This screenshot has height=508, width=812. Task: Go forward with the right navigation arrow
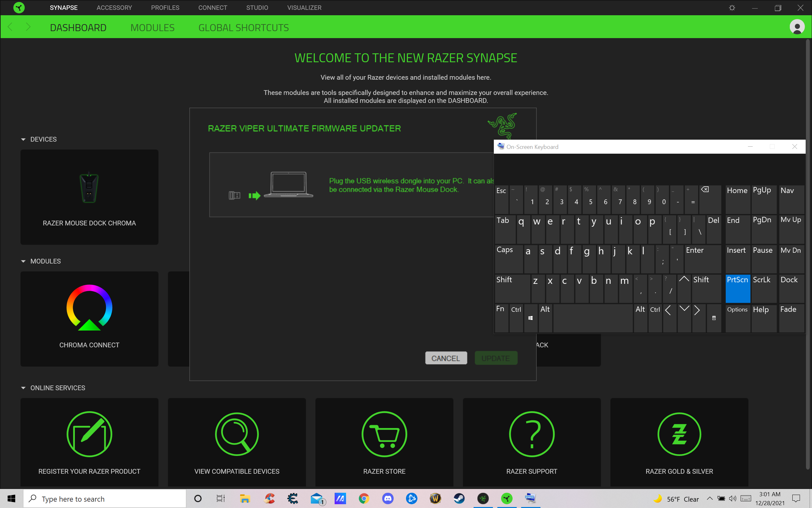(x=28, y=27)
